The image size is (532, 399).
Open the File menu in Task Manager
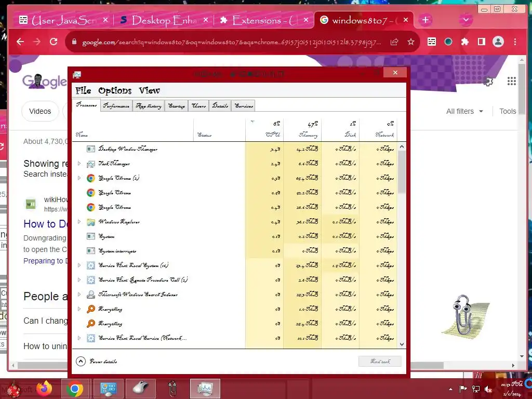tap(83, 90)
